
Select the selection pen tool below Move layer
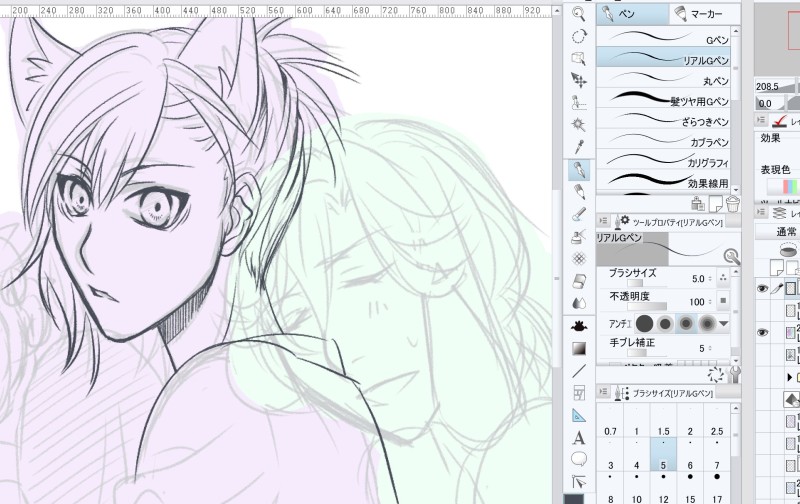pos(579,102)
